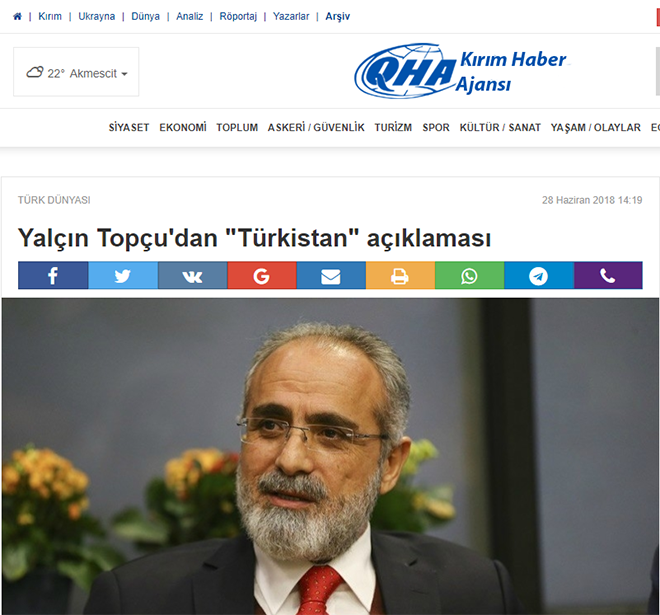Click the QHA Kırım Haber Ajansı logo
Image resolution: width=660 pixels, height=615 pixels.
pyautogui.click(x=462, y=71)
